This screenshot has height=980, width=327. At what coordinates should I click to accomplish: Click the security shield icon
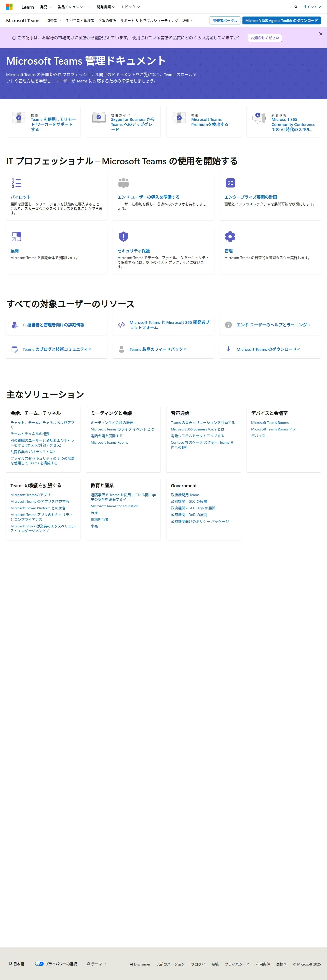[x=123, y=237]
